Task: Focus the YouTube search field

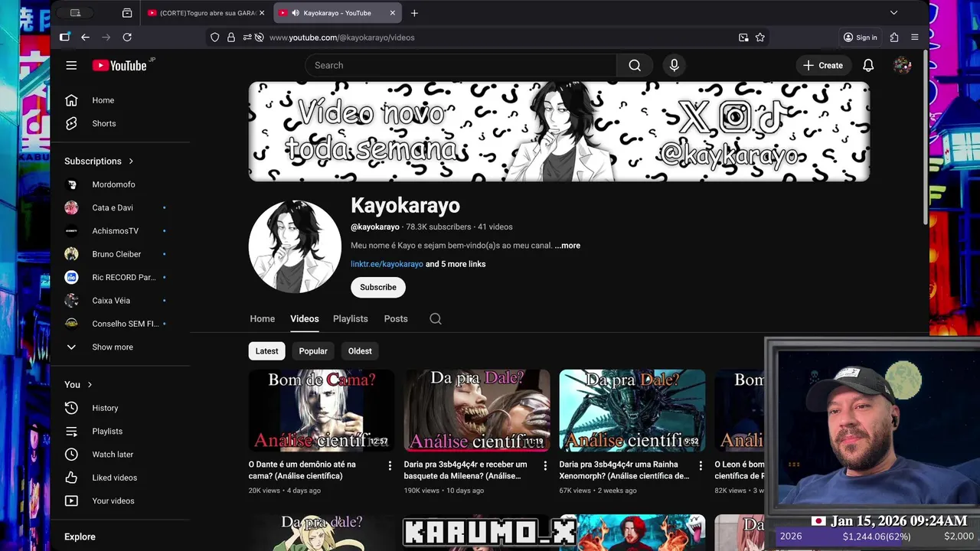Action: tap(462, 65)
